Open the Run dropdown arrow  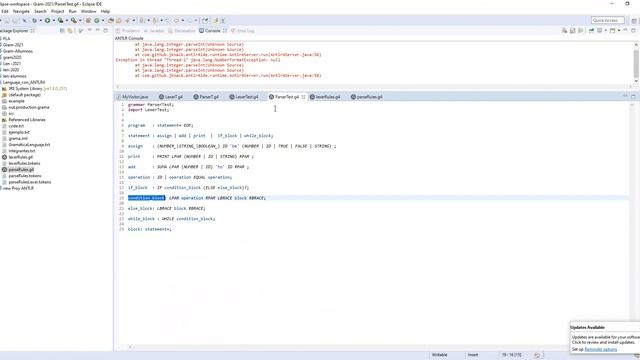(53, 20)
